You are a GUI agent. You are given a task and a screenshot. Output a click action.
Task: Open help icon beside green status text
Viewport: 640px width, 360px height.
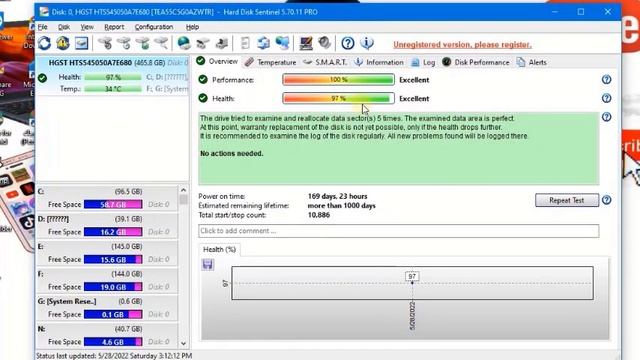pos(607,117)
